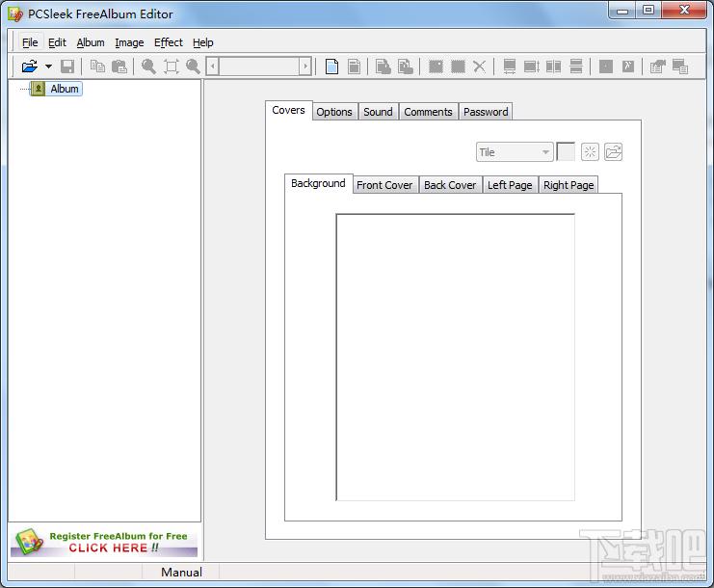Click the first magnifier zoom icon
The width and height of the screenshot is (714, 588).
148,67
